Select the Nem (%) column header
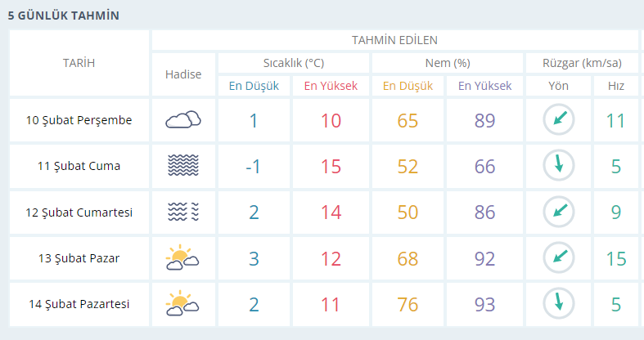Screen dimensions: 644x340 [448, 63]
